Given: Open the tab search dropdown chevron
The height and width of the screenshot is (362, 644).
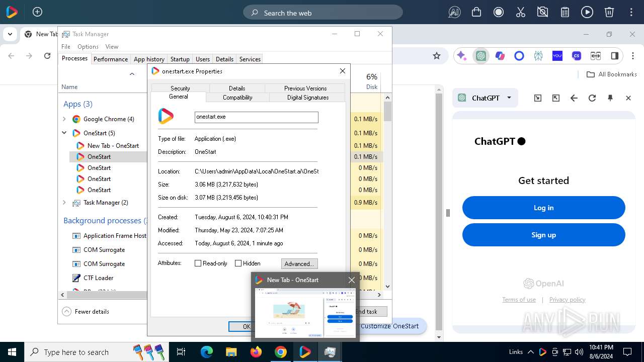Looking at the screenshot, I should pos(10,34).
